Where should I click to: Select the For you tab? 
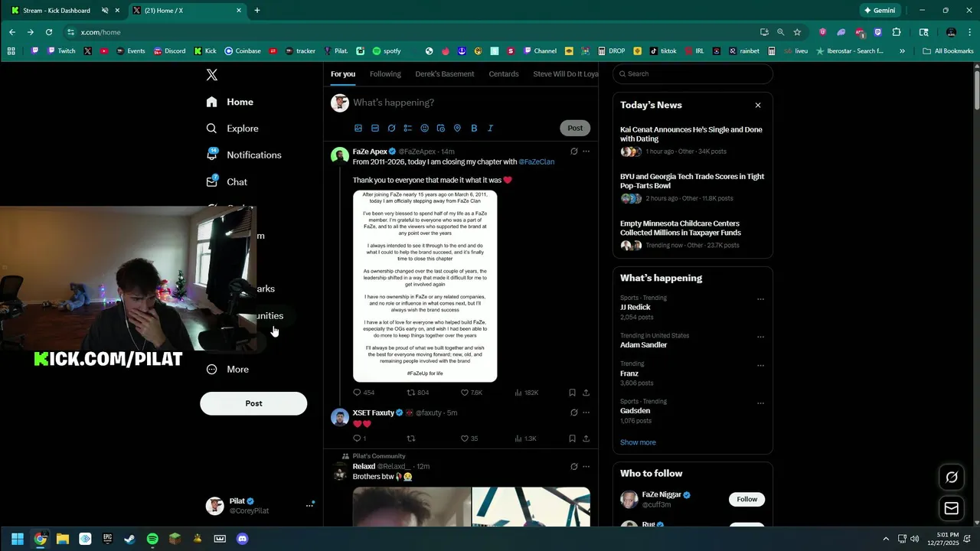click(343, 74)
